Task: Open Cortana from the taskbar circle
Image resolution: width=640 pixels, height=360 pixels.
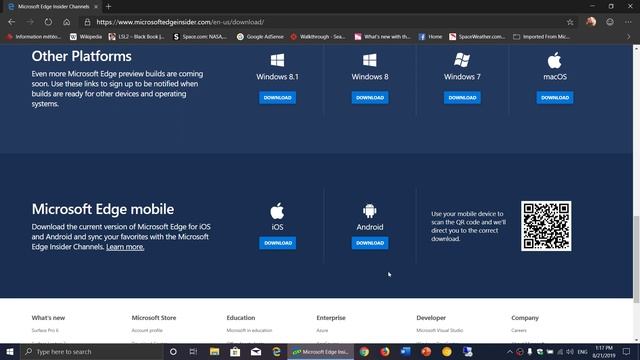Action: coord(173,351)
